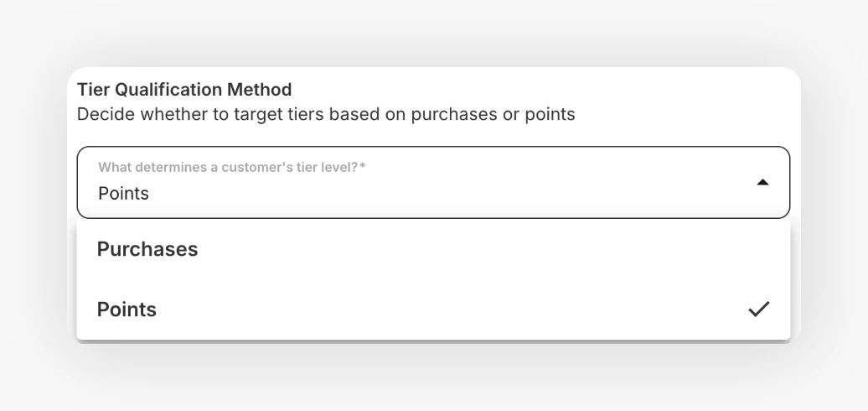Click the required asterisk after the field label
868x411 pixels.
(363, 165)
